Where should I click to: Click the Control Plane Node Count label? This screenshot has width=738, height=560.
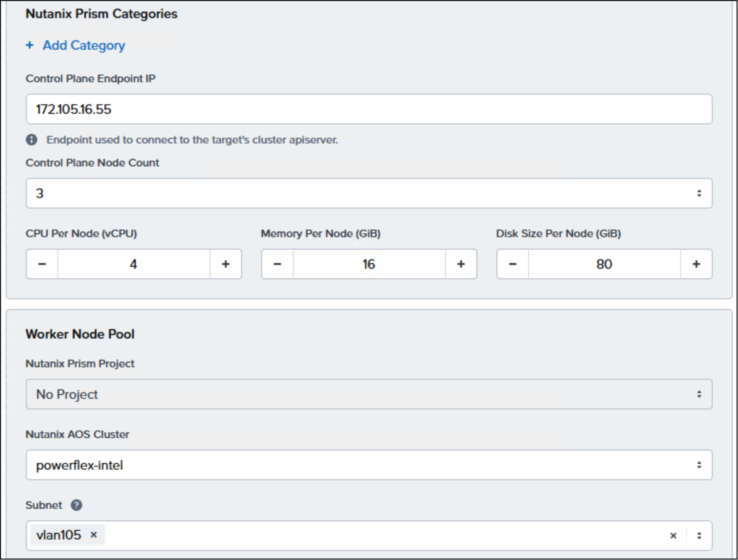point(92,163)
